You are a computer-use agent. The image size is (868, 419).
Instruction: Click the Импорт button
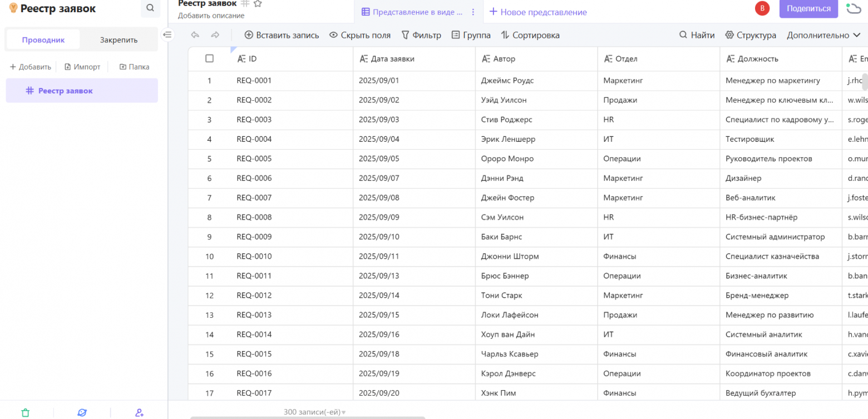coord(82,67)
